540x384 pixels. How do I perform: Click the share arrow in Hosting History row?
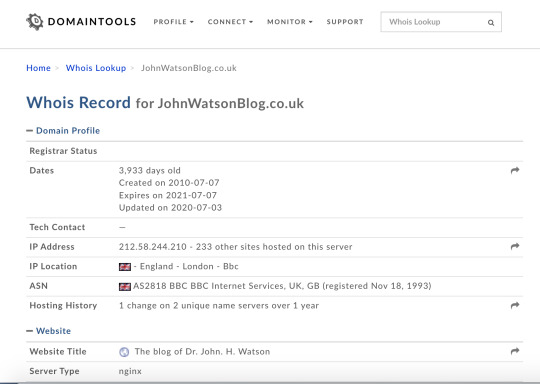515,305
